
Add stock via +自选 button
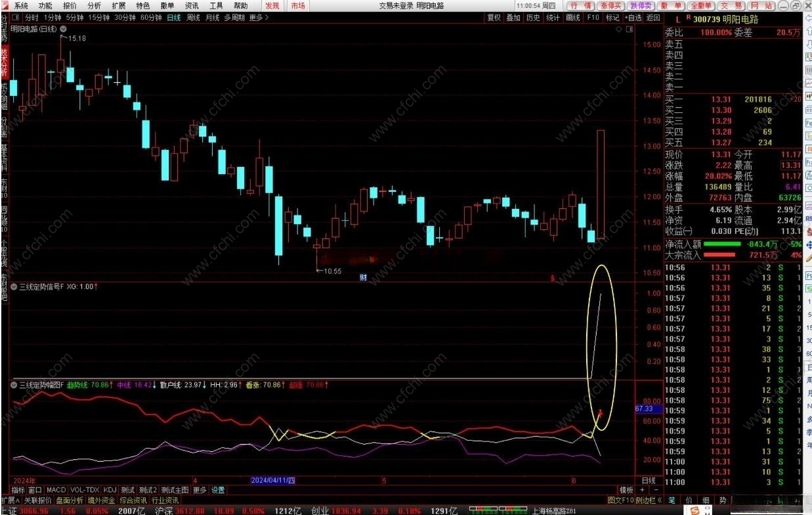point(633,18)
